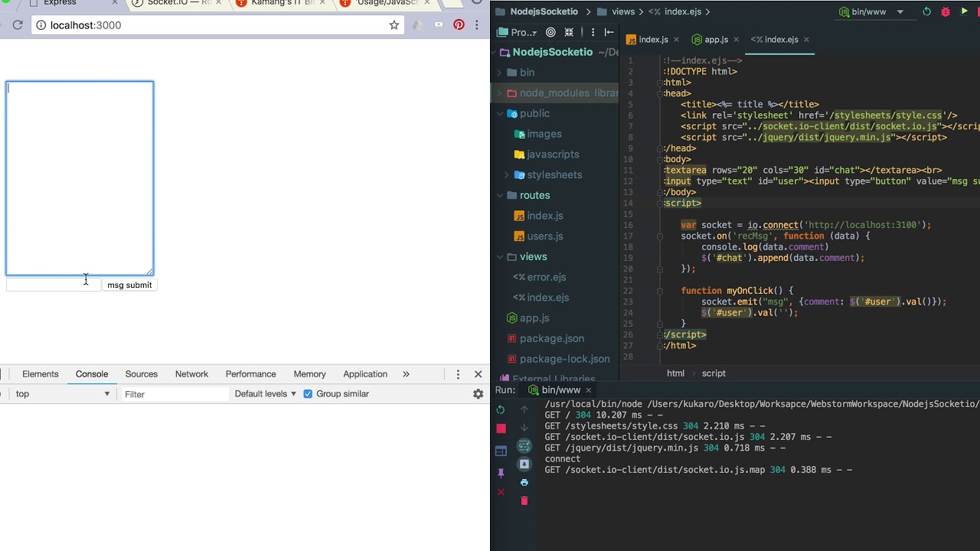
Task: Close the index.ejs editor tab
Action: (x=806, y=40)
